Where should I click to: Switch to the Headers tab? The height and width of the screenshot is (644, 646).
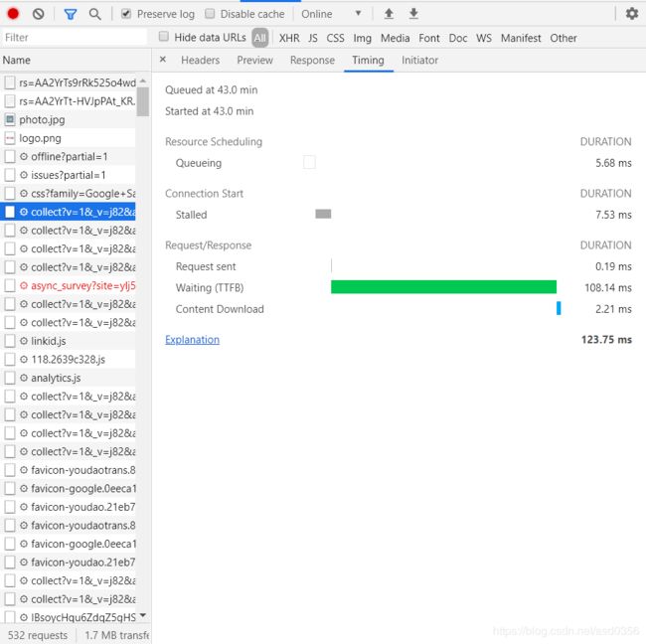coord(200,61)
